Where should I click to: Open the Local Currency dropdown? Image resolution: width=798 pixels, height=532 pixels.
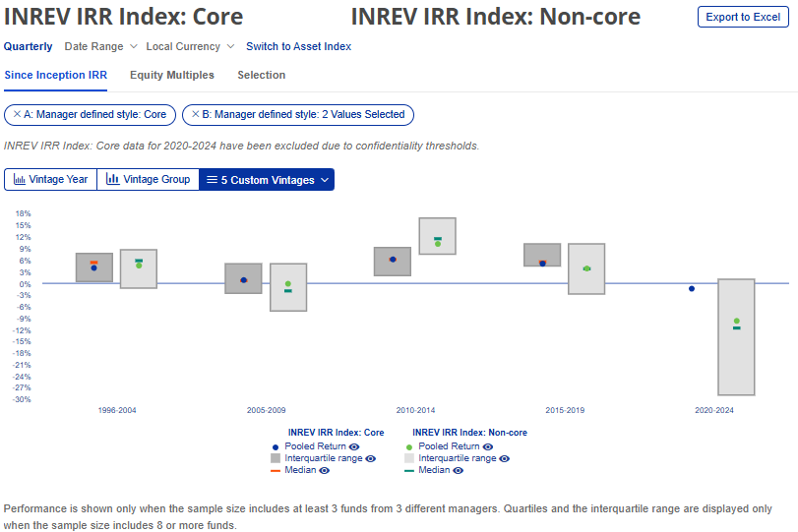190,46
